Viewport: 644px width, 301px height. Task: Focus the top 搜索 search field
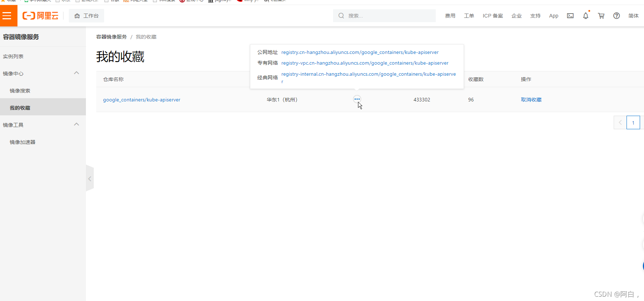click(384, 16)
